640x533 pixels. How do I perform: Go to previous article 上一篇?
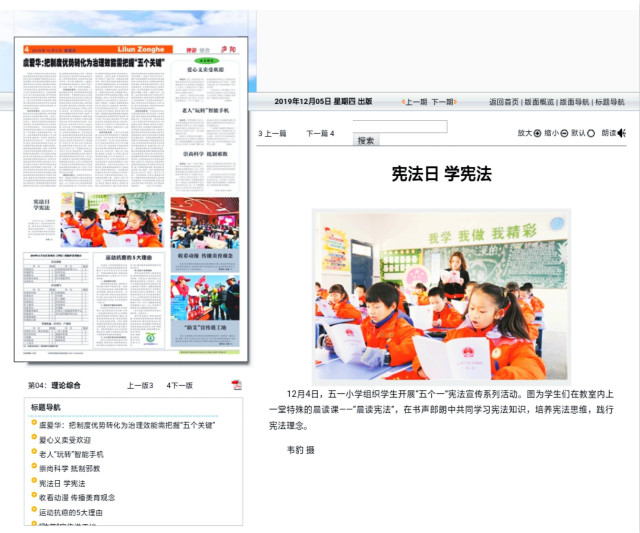pyautogui.click(x=272, y=133)
